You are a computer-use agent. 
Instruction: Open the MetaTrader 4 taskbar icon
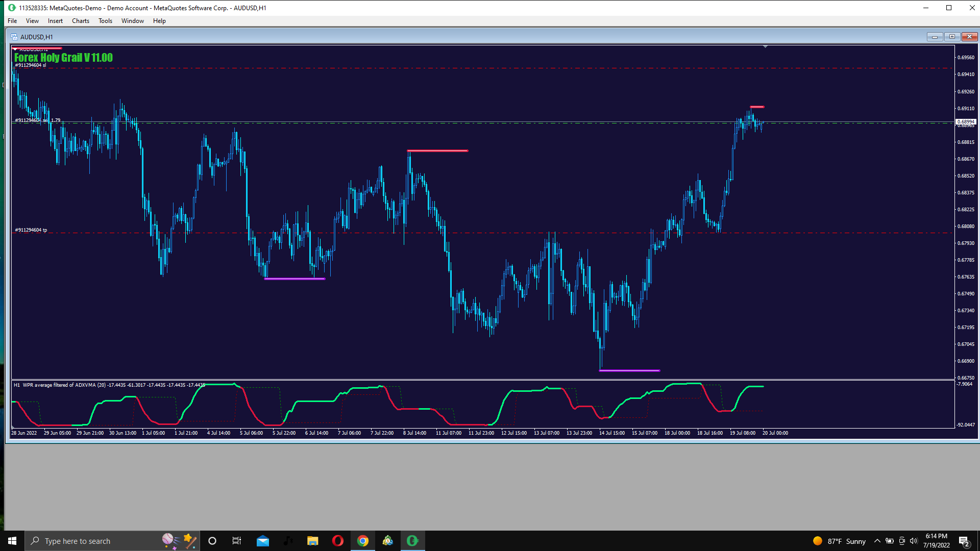tap(387, 541)
